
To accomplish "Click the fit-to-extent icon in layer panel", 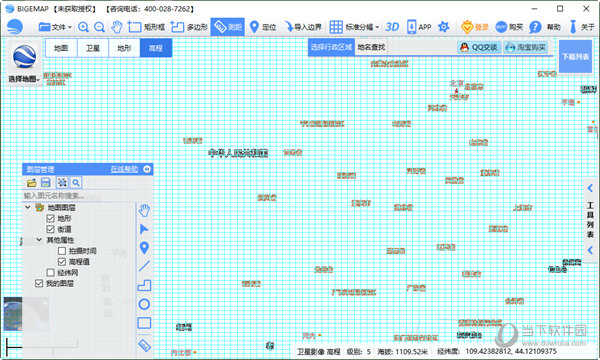I will (x=62, y=182).
